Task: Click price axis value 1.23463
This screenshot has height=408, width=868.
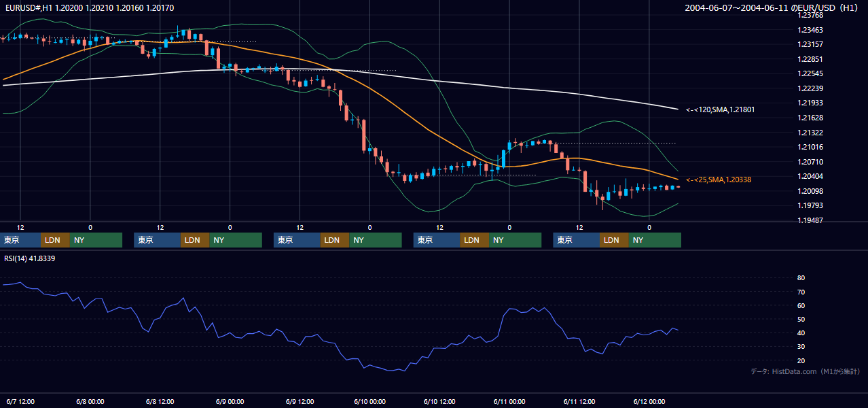Action: [x=810, y=30]
